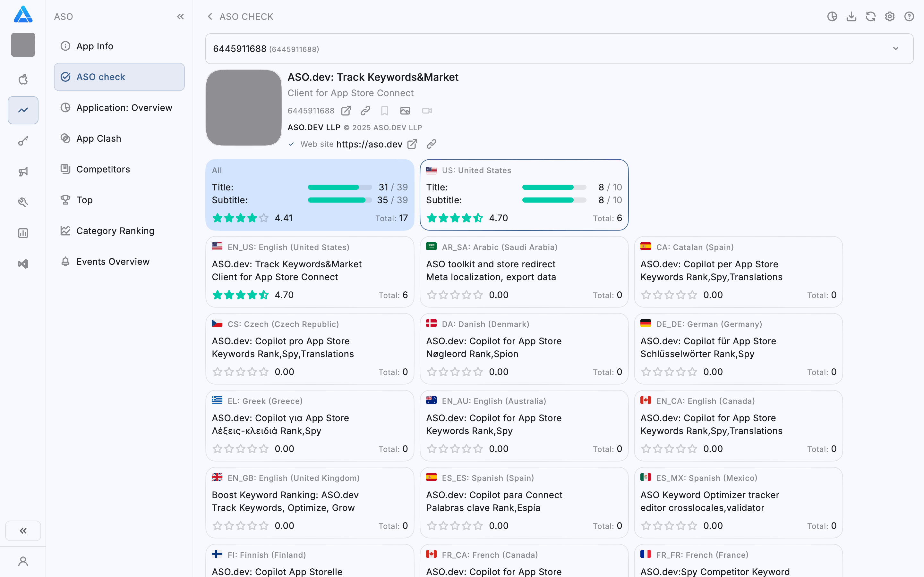Image resolution: width=924 pixels, height=577 pixels.
Task: Select the Category Ranking menu item
Action: (115, 231)
